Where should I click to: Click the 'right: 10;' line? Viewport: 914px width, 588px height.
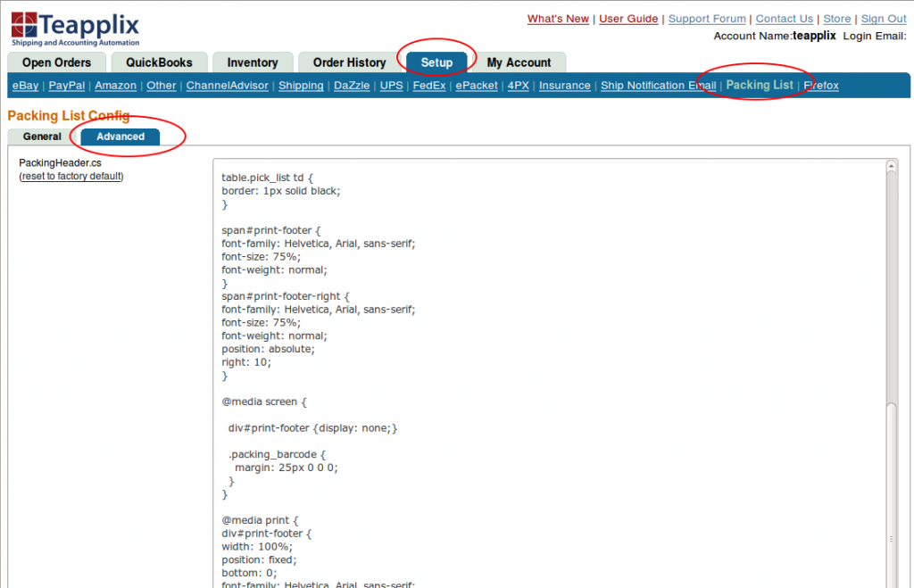(246, 362)
